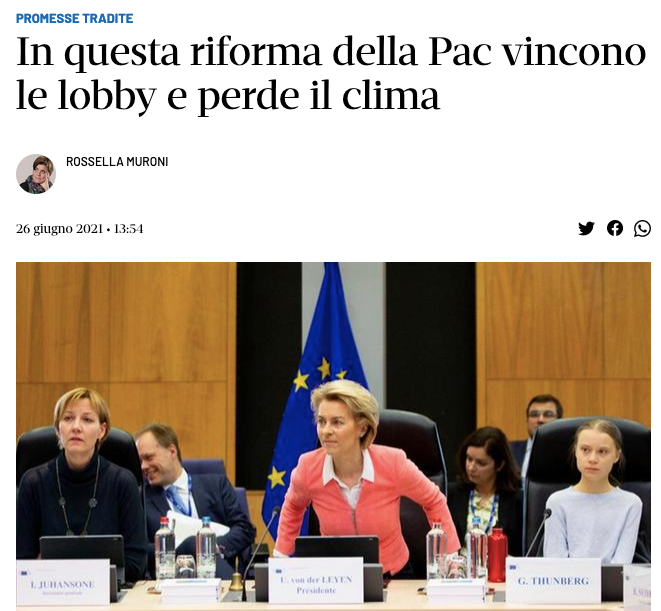Click the 13:54 publication time
The image size is (661, 611).
[129, 229]
